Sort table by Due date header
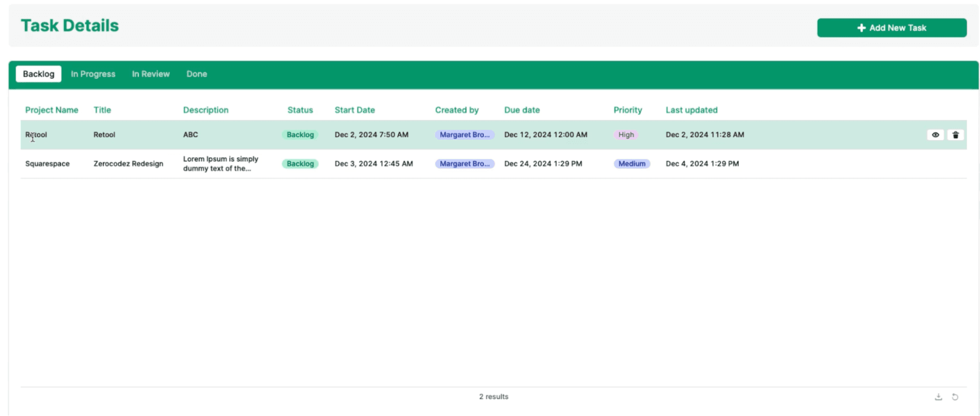 pos(522,110)
